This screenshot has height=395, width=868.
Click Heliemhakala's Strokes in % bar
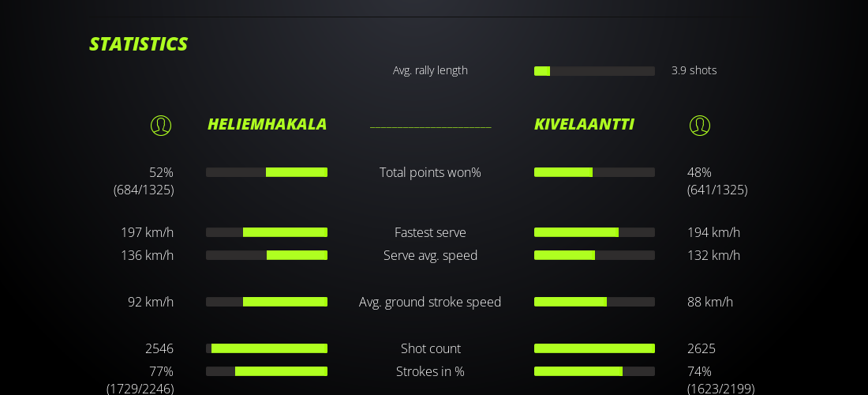click(x=267, y=371)
